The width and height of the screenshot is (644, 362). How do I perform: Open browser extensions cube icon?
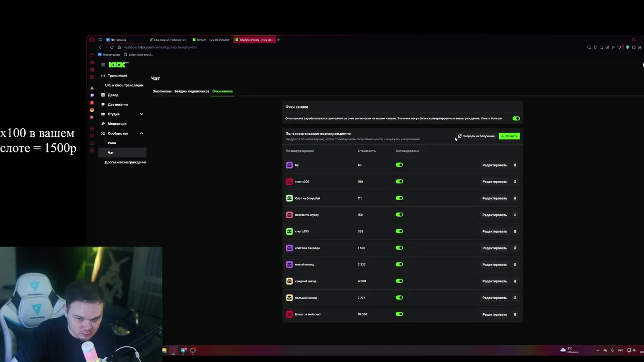(633, 47)
